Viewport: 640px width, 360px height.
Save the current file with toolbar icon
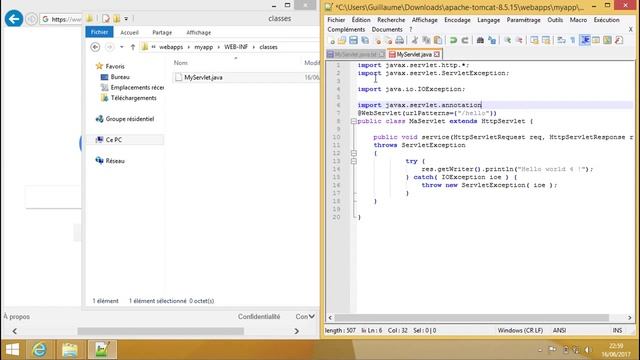[353, 40]
